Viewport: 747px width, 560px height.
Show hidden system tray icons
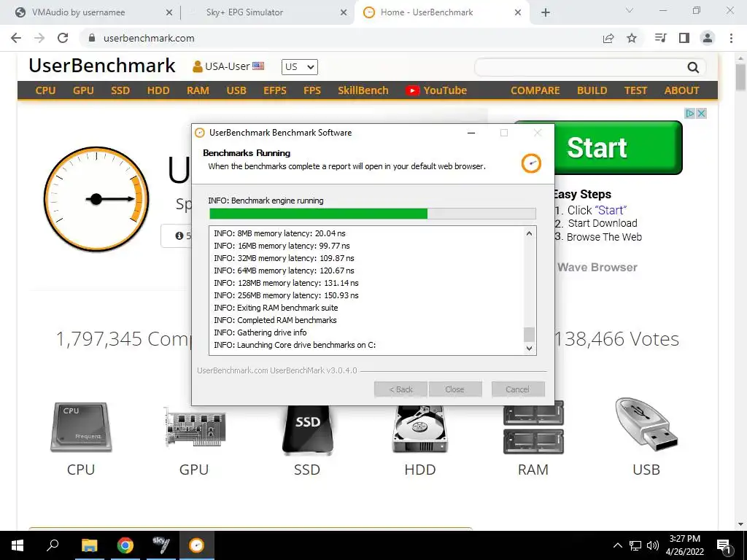(617, 545)
